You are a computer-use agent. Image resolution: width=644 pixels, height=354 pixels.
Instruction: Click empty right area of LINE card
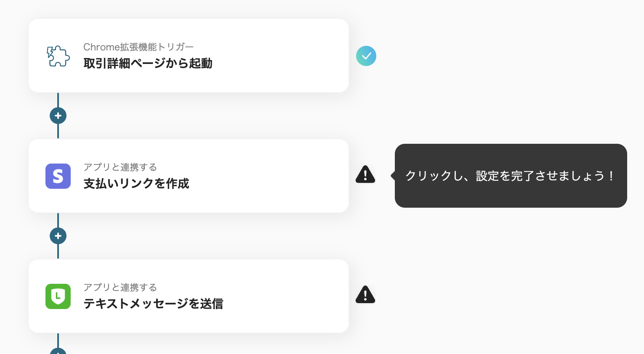coord(286,296)
